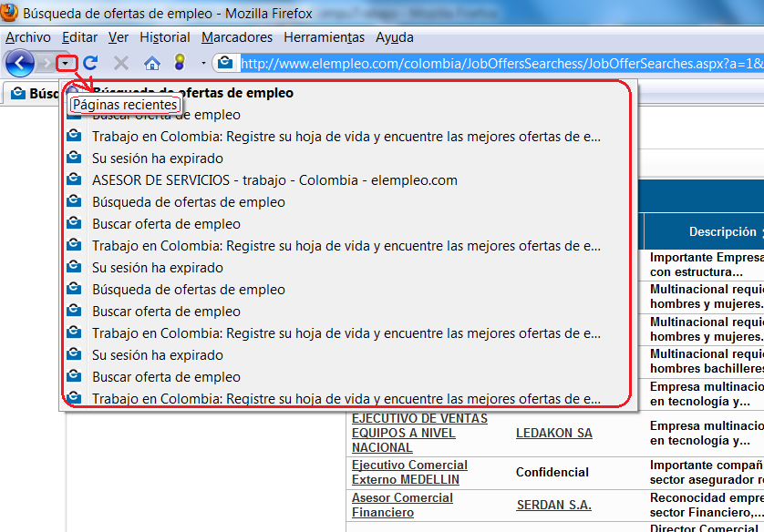
Task: Reload the page with the refresh icon
Action: [90, 63]
